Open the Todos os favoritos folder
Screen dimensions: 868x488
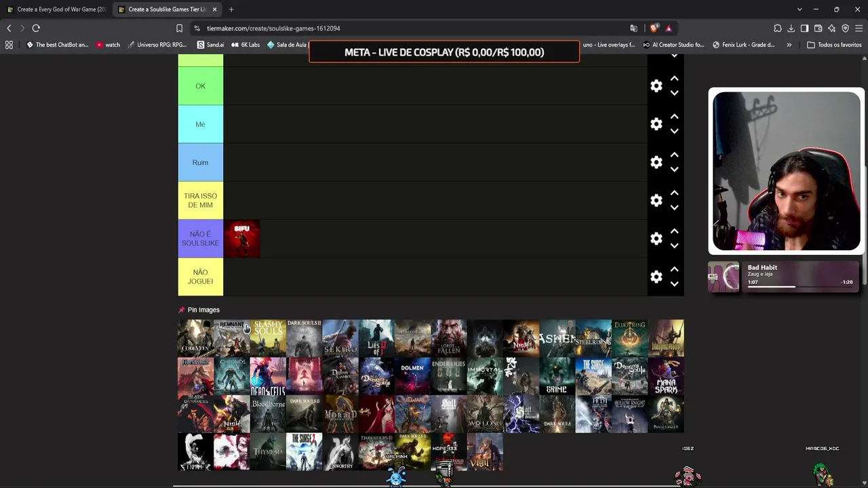(834, 45)
